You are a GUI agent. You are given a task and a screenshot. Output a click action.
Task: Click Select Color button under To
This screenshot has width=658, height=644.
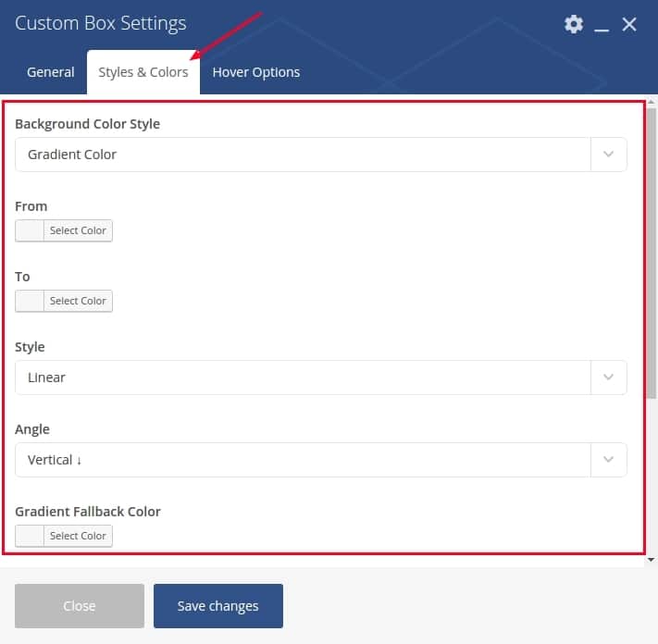click(78, 301)
